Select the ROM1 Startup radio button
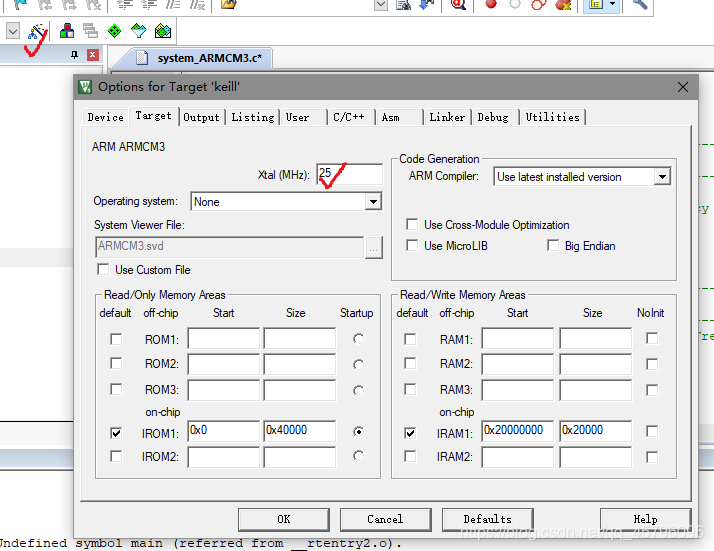This screenshot has height=551, width=714. pos(358,339)
